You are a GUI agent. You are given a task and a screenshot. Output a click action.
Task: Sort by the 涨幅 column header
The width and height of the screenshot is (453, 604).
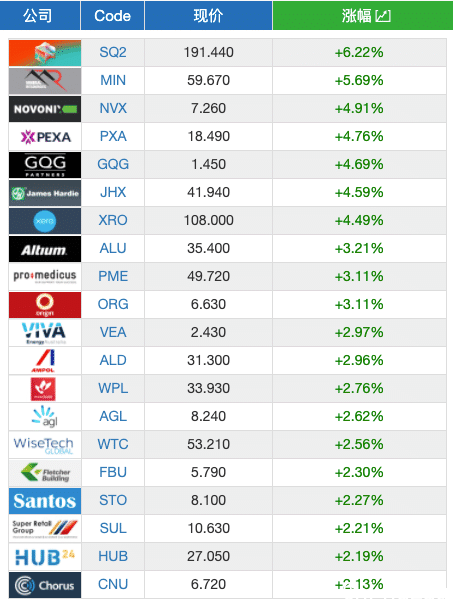tap(363, 15)
